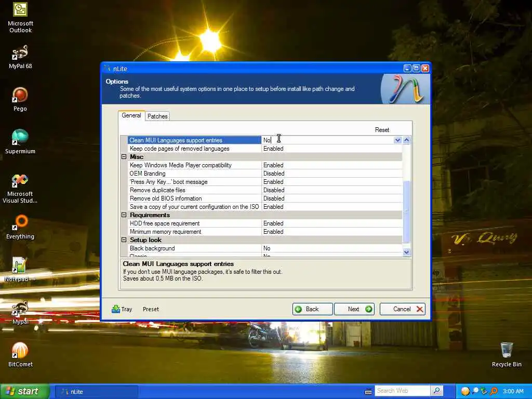Switch to the Patches tab
Screen dimensions: 532x399
[x=157, y=116]
